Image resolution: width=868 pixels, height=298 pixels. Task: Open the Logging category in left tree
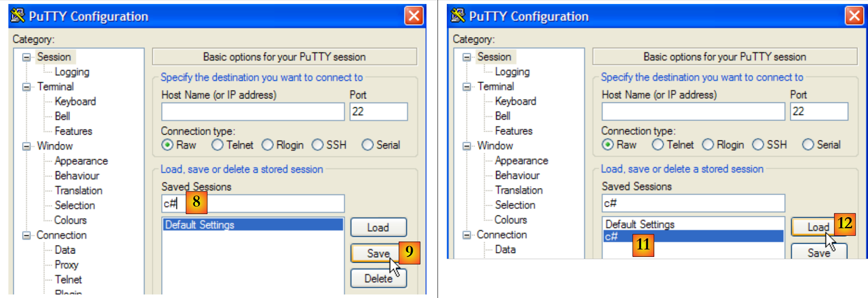coord(72,72)
